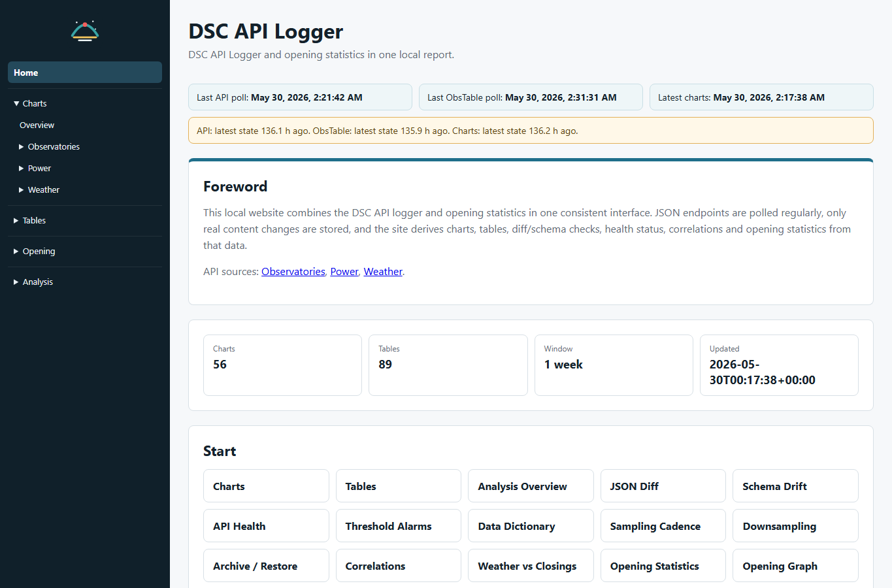The width and height of the screenshot is (892, 588).
Task: Follow the Observatories API source link
Action: [x=293, y=272]
